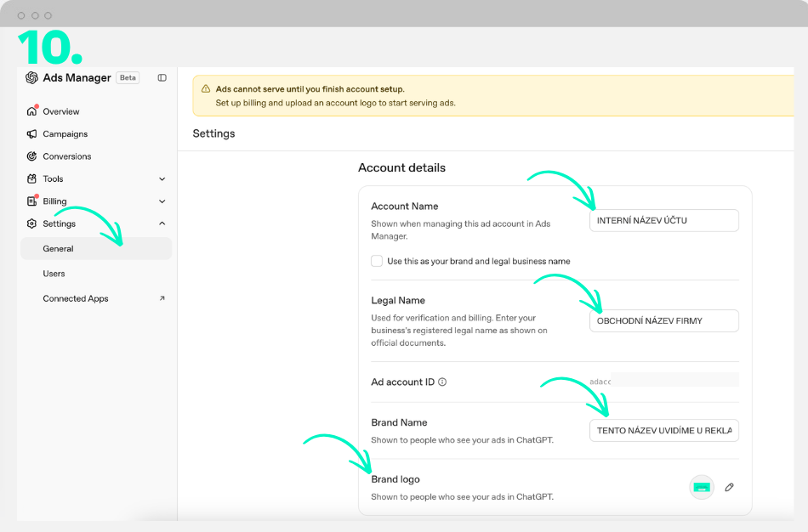This screenshot has height=532, width=808.
Task: Click the 'Set up billing and upload an account logo' text
Action: [335, 103]
